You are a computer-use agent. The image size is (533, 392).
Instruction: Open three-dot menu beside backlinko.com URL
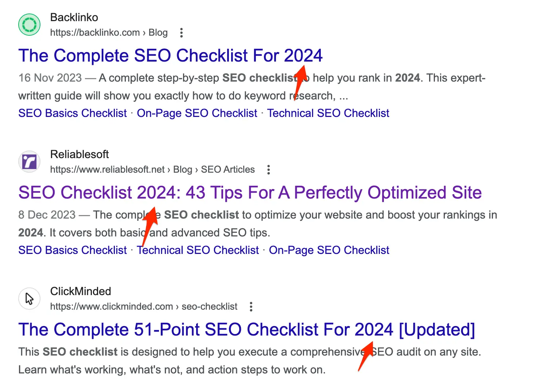click(x=181, y=33)
